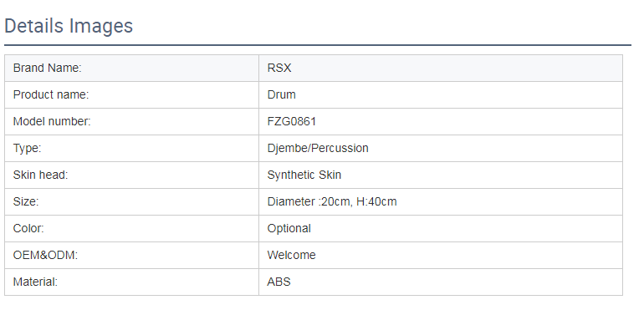The width and height of the screenshot is (644, 310).
Task: Select the Brand Name label cell
Action: (x=132, y=69)
